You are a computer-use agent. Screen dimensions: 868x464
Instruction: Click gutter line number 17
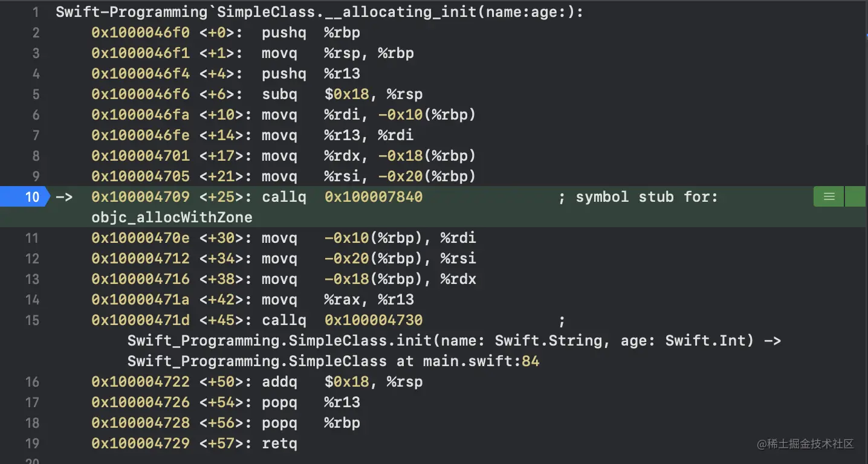(x=32, y=402)
